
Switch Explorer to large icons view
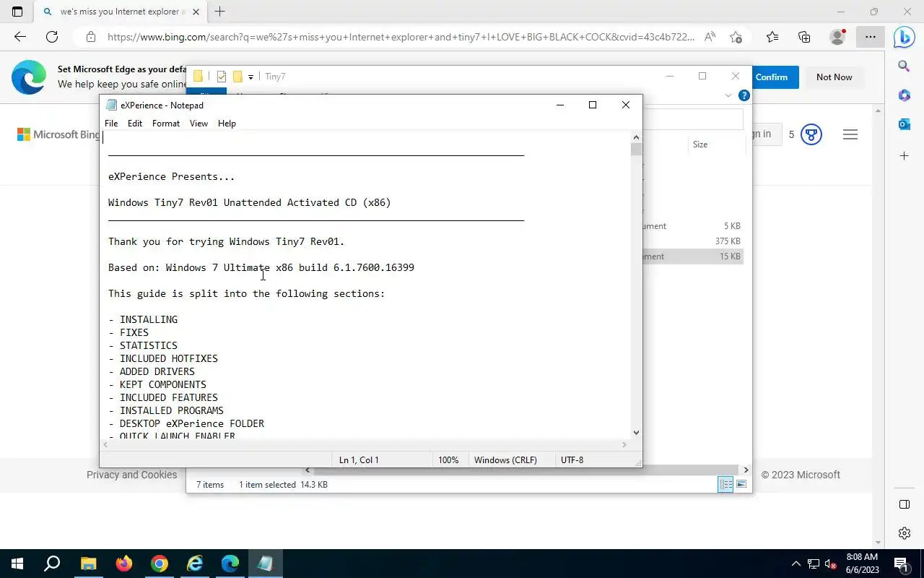(741, 485)
